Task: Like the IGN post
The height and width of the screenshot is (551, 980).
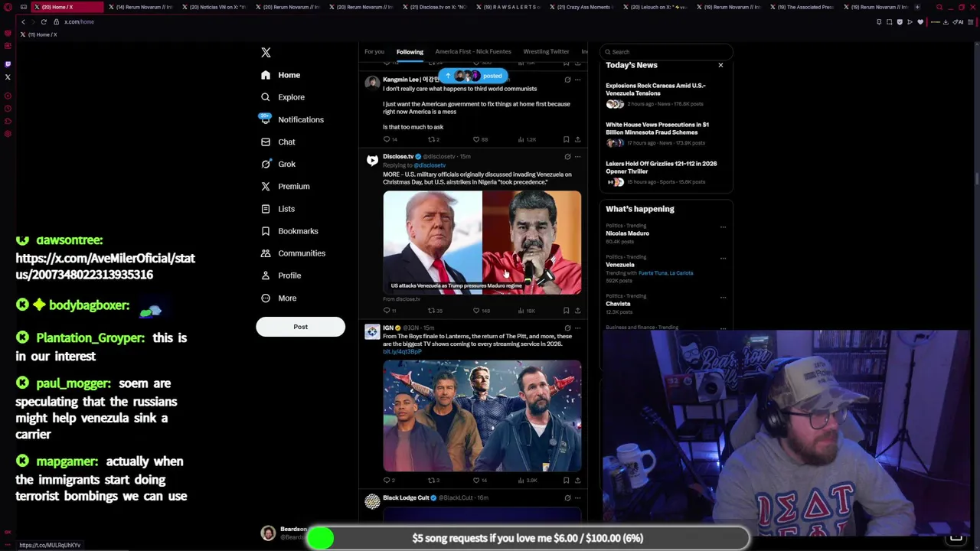Action: tap(479, 481)
